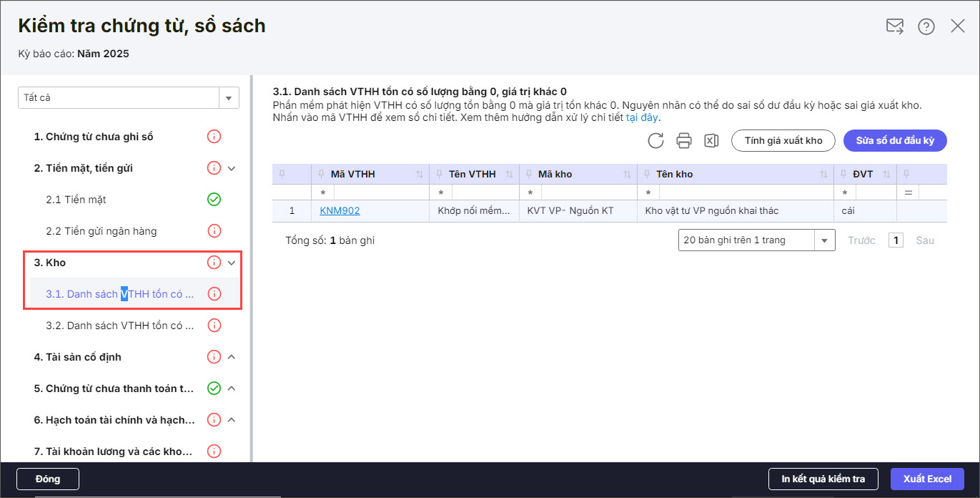Click the Tính giá xuất kho button

[783, 140]
